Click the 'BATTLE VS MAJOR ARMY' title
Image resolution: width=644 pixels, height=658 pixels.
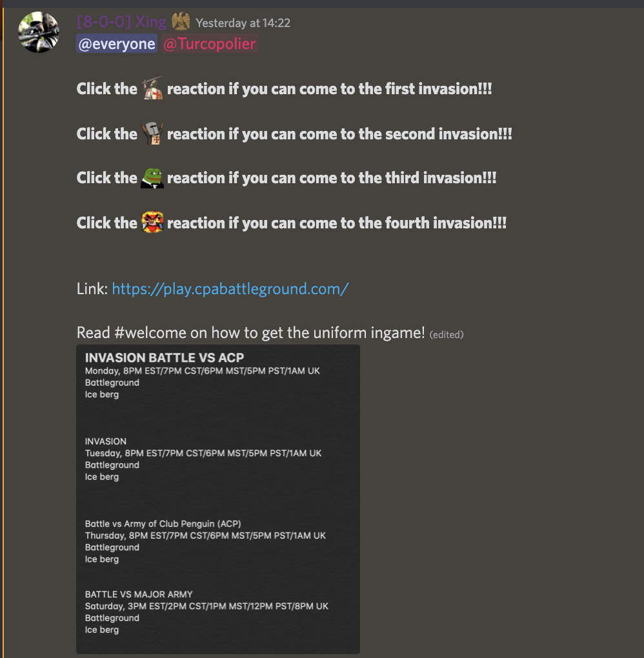click(139, 594)
